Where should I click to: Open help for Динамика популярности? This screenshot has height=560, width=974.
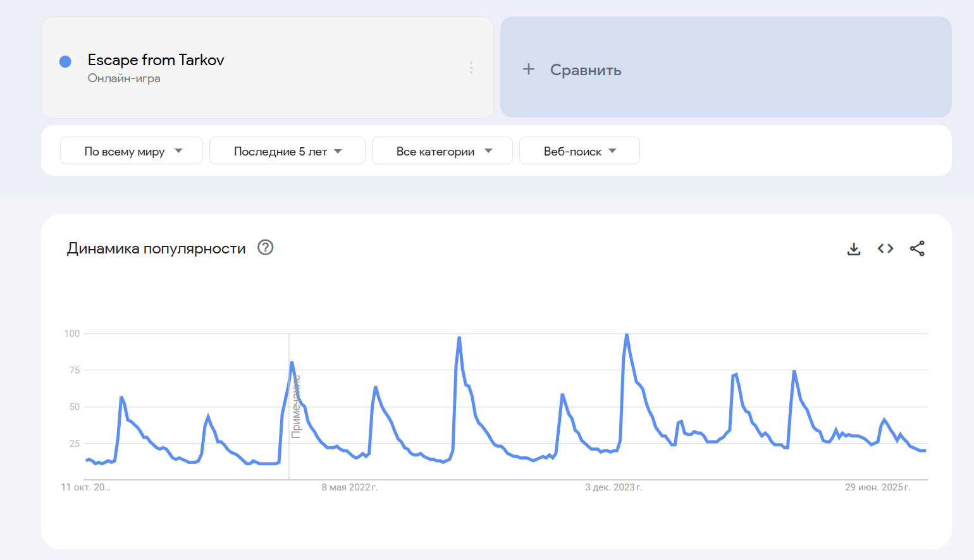266,247
